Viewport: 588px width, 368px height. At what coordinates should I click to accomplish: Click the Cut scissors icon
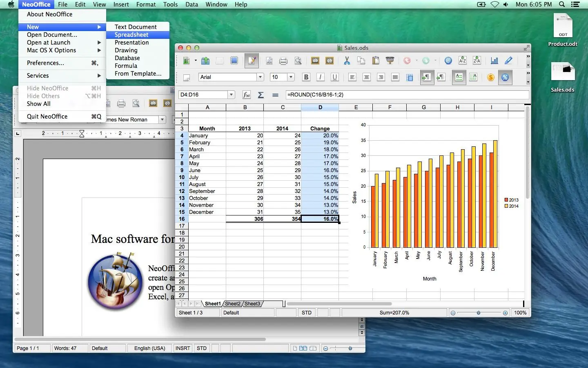click(347, 61)
